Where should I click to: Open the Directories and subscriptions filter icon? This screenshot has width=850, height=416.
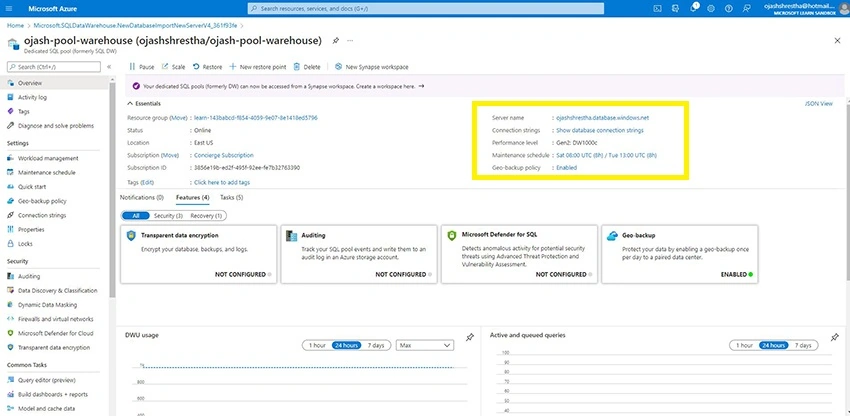click(675, 9)
